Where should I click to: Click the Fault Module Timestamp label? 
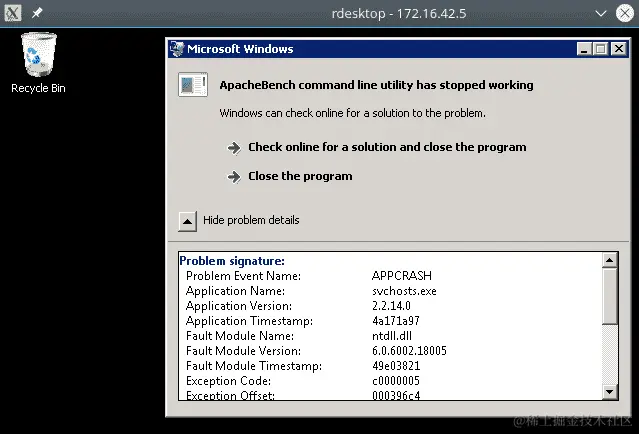(254, 366)
